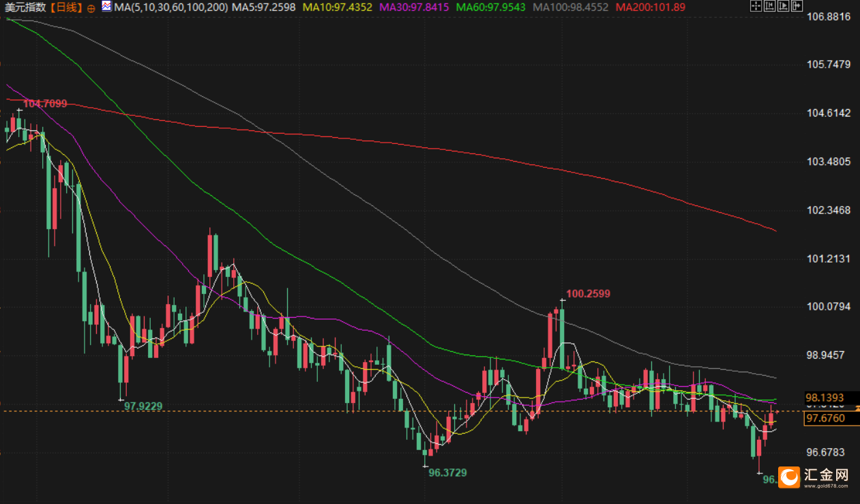Screen dimensions: 860x504
Task: Click the chart play-forward icon
Action: [782, 7]
